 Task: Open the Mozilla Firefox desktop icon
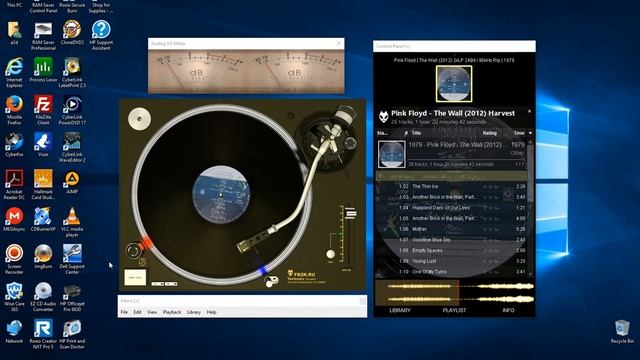coord(14,110)
